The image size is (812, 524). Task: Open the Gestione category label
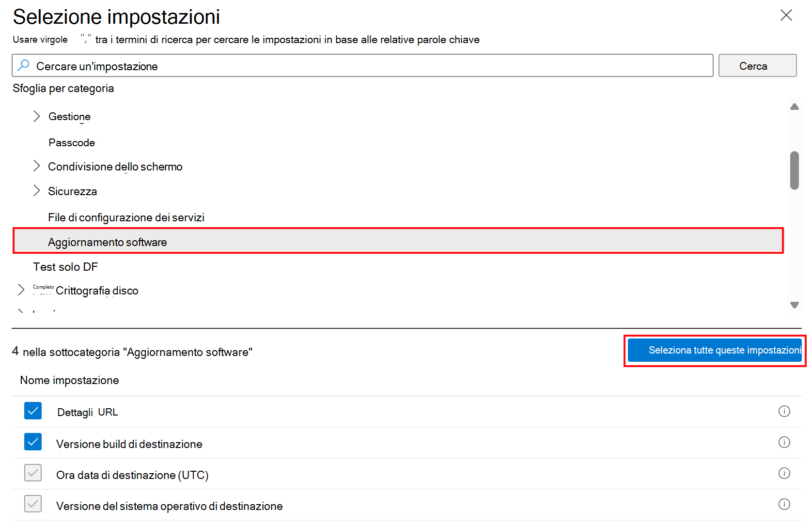coord(69,117)
